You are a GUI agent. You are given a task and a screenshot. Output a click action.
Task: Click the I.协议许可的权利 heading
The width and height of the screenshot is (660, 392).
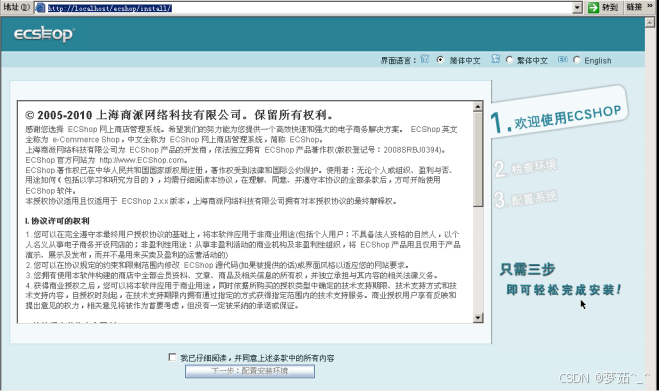tap(57, 221)
